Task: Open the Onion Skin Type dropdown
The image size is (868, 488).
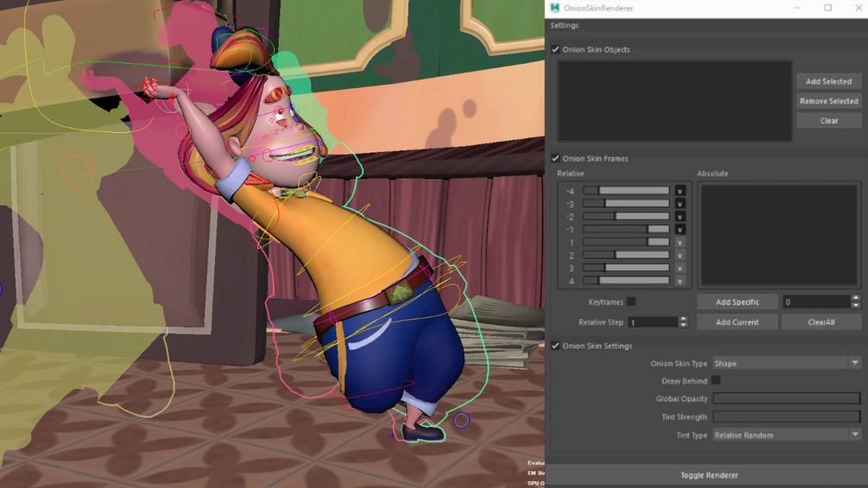Action: pyautogui.click(x=787, y=364)
